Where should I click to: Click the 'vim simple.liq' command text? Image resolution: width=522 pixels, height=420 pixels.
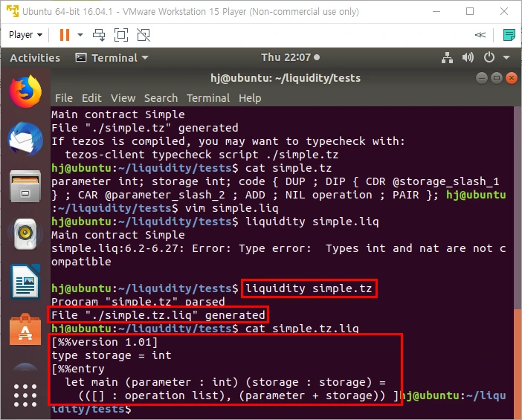tap(232, 208)
